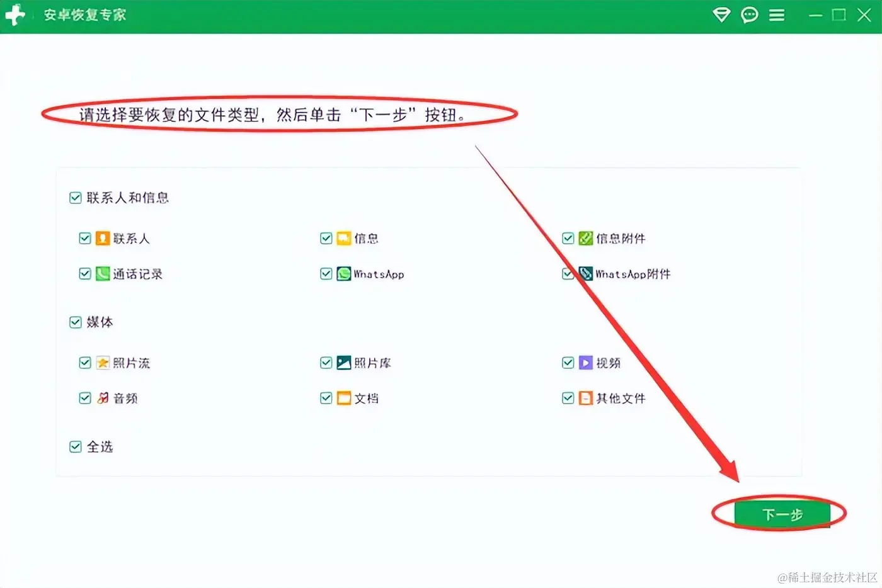Toggle the 联系人和信息 group checkbox
This screenshot has height=588, width=882.
[x=76, y=198]
